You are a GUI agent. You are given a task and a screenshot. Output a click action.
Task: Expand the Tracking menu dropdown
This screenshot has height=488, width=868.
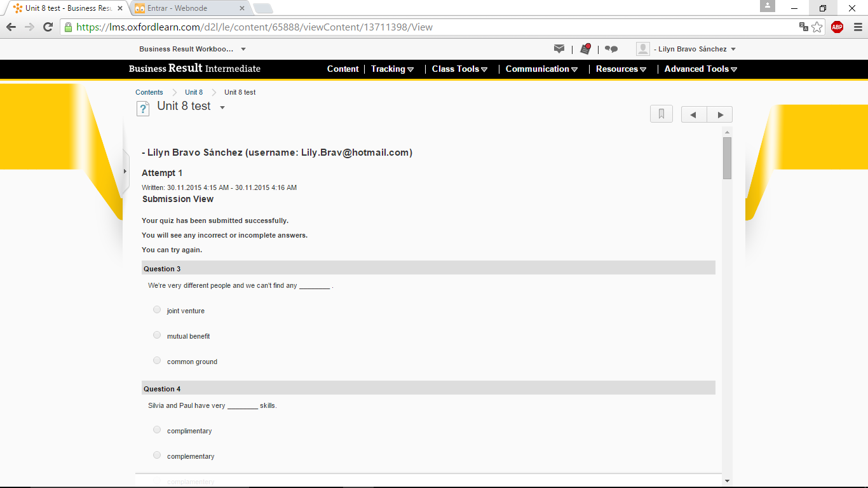tap(392, 69)
